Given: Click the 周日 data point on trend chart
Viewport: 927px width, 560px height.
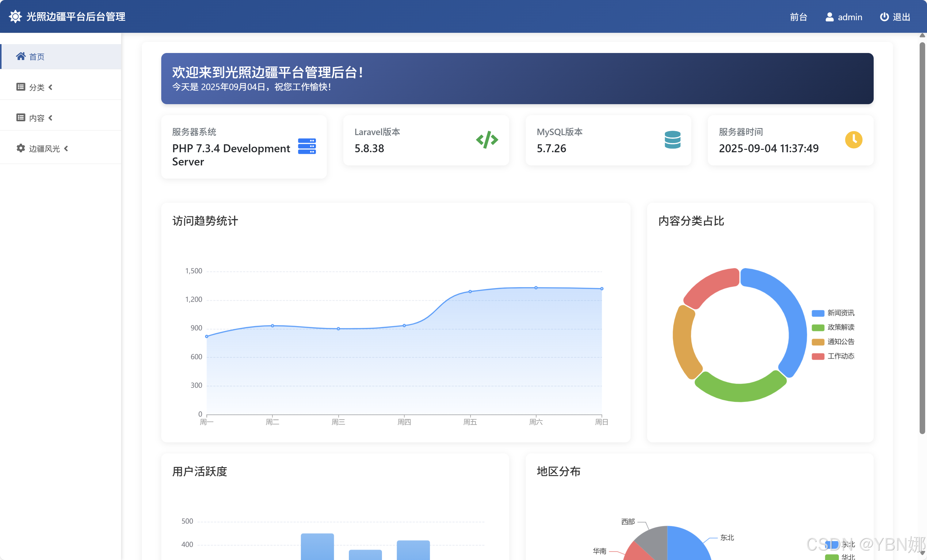Looking at the screenshot, I should [x=601, y=289].
